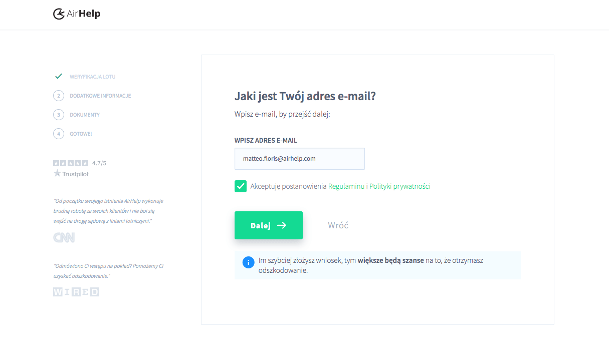
Task: Click the green checkmark beside Weryfikacja Lotu
Action: 59,76
